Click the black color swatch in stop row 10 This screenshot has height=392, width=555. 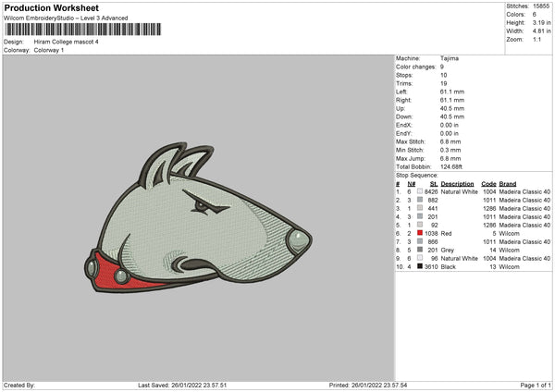coord(420,266)
